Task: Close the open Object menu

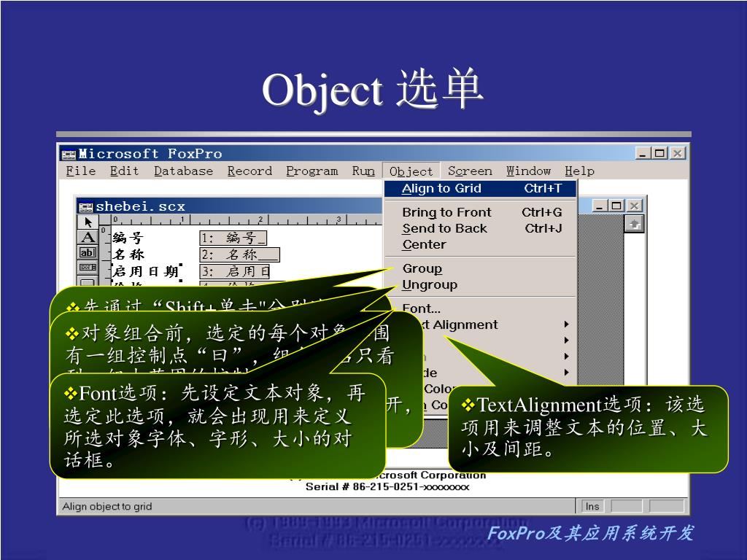Action: (411, 171)
